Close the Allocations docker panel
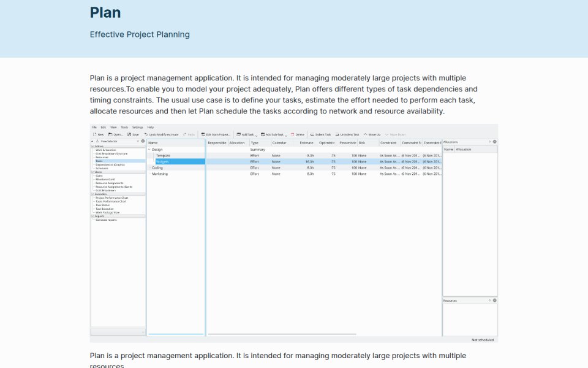This screenshot has height=368, width=588. [495, 142]
